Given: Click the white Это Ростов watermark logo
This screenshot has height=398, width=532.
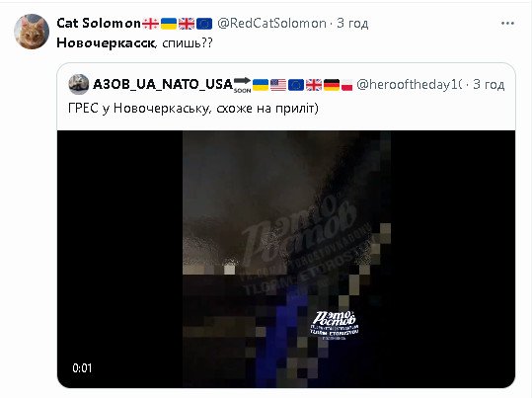Looking at the screenshot, I should (335, 325).
